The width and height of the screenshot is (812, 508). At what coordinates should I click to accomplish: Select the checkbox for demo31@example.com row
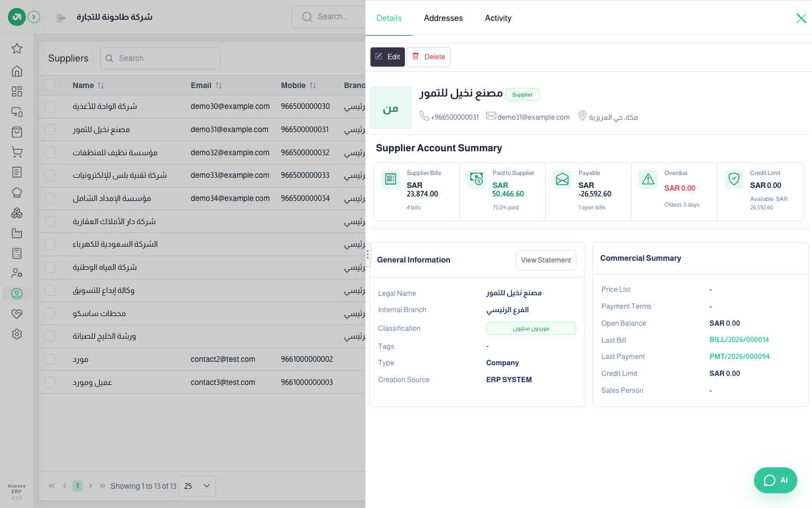50,129
